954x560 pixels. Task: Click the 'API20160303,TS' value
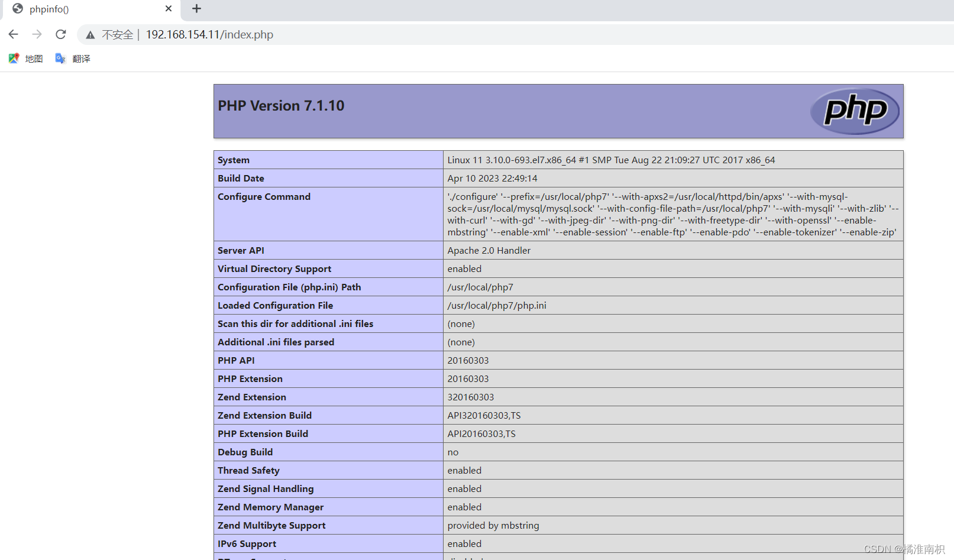[481, 434]
